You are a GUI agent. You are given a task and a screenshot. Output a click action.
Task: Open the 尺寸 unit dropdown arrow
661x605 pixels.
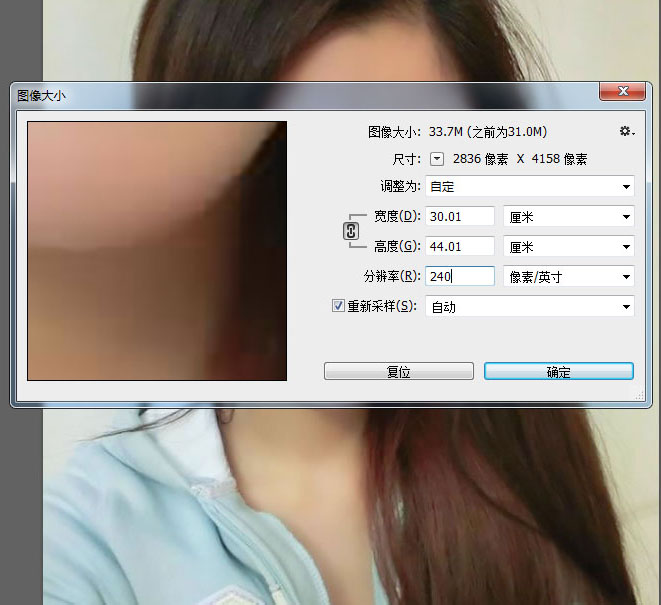tap(437, 159)
